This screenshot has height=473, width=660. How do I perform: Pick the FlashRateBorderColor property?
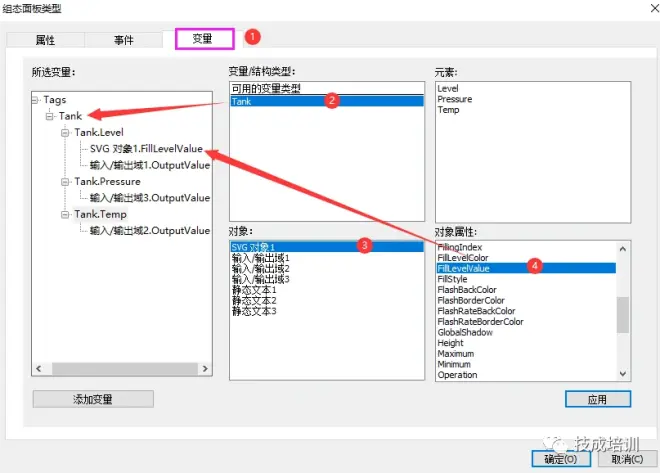480,322
